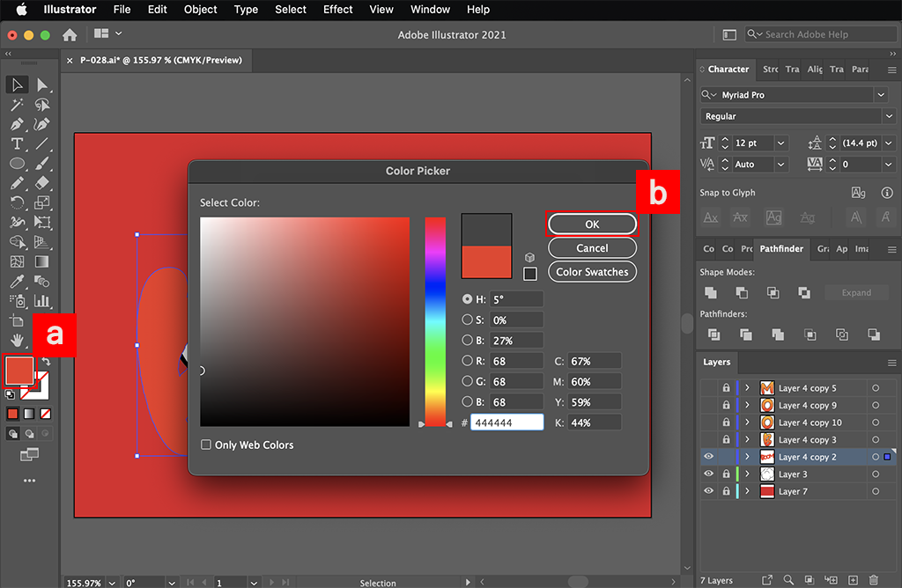Open the leading 14.4 pt dropdown

tap(889, 143)
